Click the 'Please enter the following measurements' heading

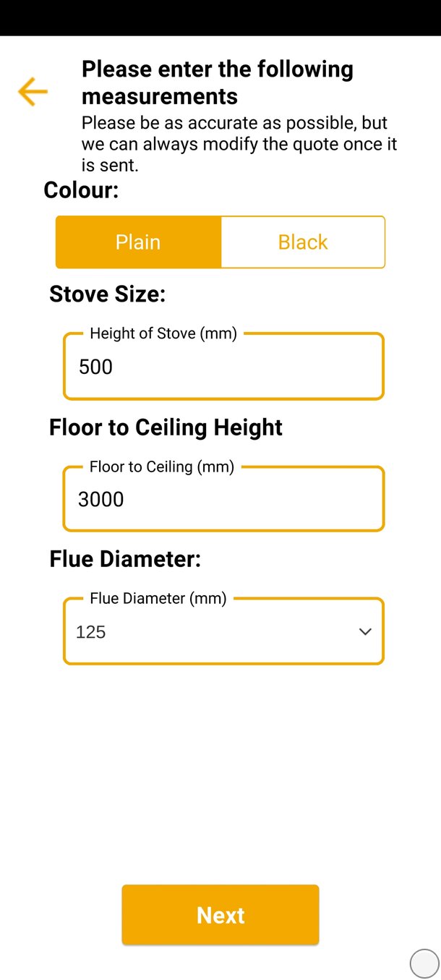point(218,82)
